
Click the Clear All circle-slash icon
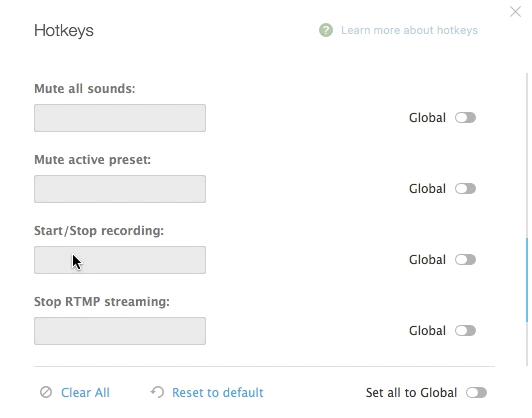[46, 392]
